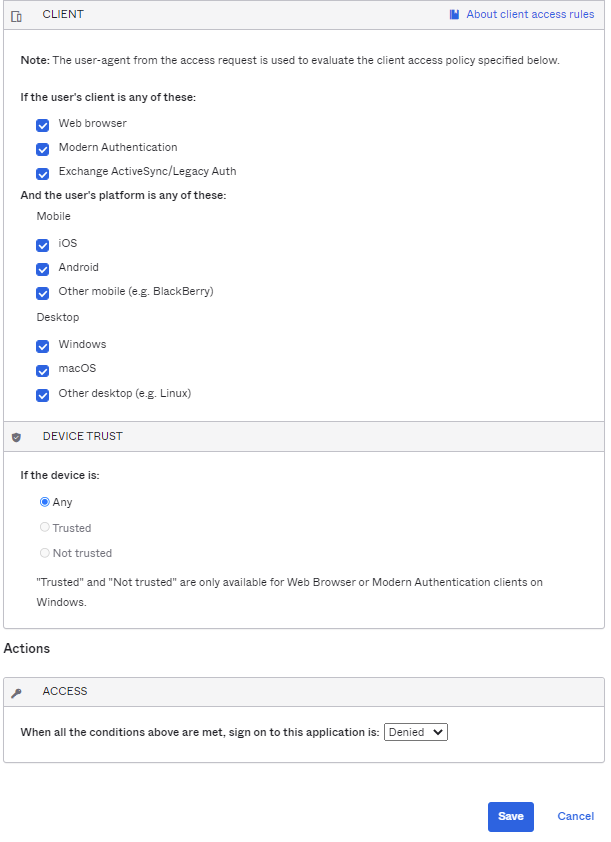
Task: Click the Cancel link
Action: point(575,816)
